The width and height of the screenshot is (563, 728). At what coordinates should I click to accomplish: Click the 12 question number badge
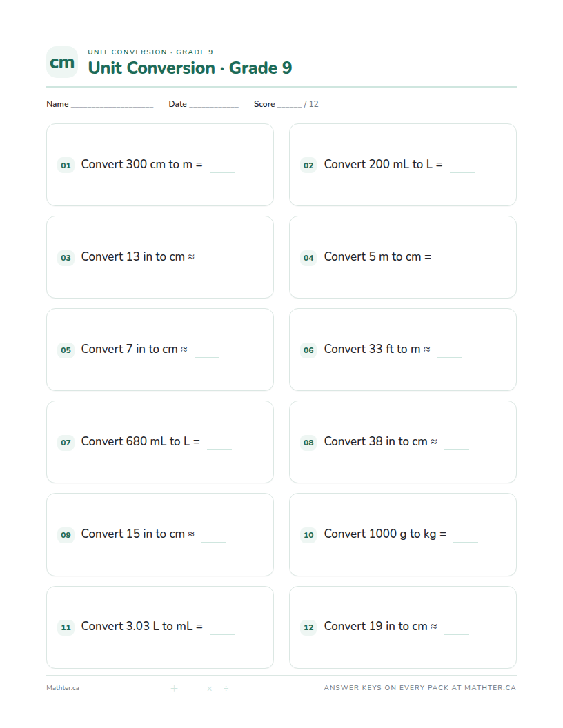308,627
